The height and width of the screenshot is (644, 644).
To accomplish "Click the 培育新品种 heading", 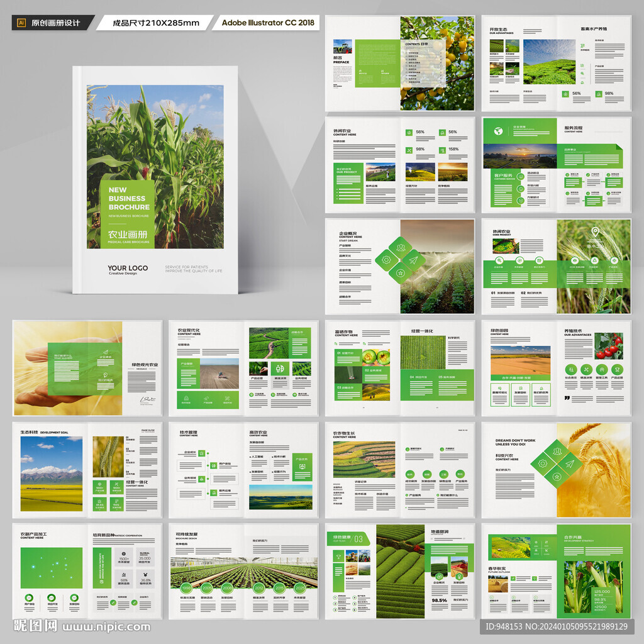I will coord(104,535).
